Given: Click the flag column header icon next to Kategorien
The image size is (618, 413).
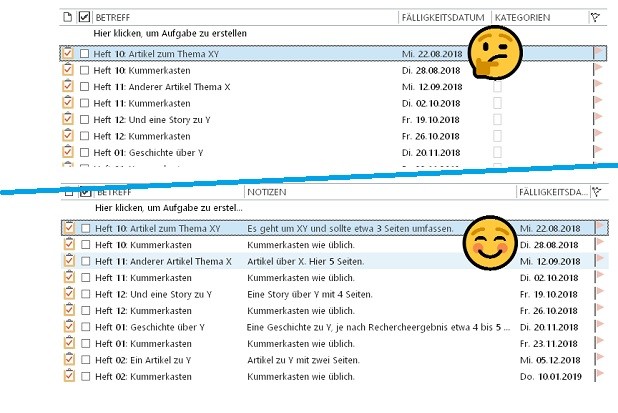Looking at the screenshot, I should [595, 17].
